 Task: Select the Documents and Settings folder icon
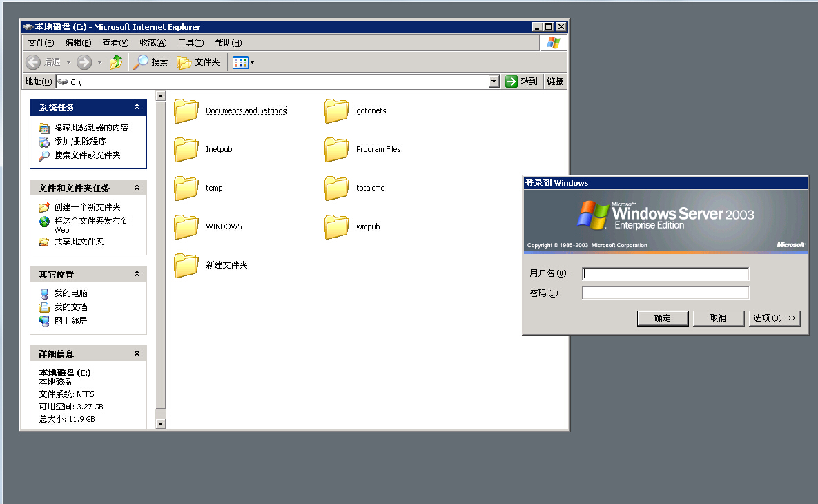point(186,110)
